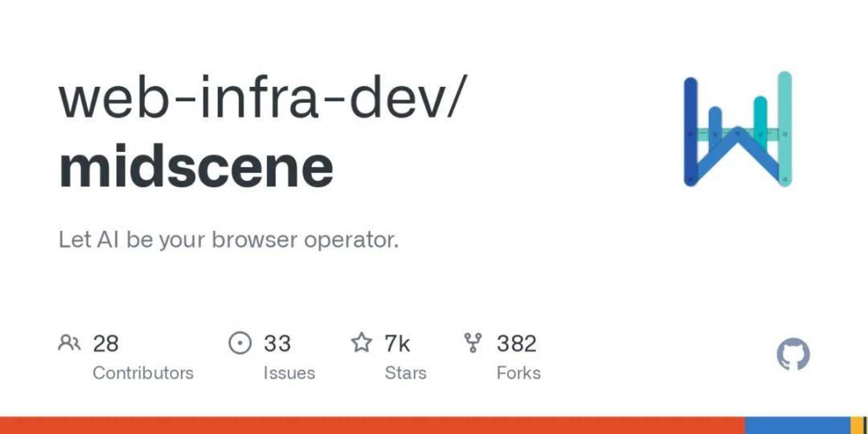The image size is (868, 434).
Task: Open the web-infra-dev owner name
Action: (259, 98)
